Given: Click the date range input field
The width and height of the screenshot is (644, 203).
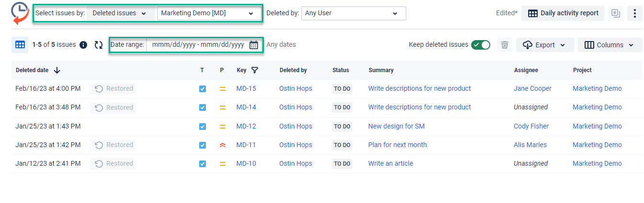Looking at the screenshot, I should [198, 45].
